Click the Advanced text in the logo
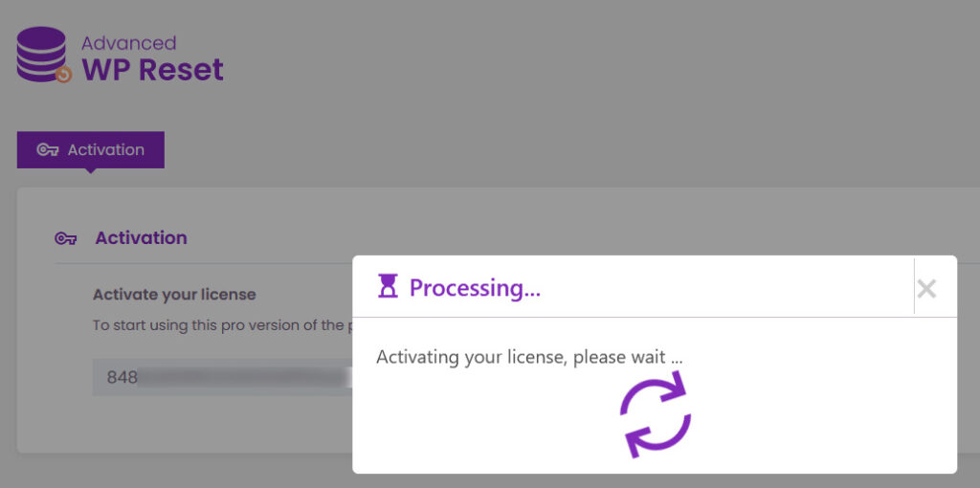The height and width of the screenshot is (488, 980). tap(129, 43)
